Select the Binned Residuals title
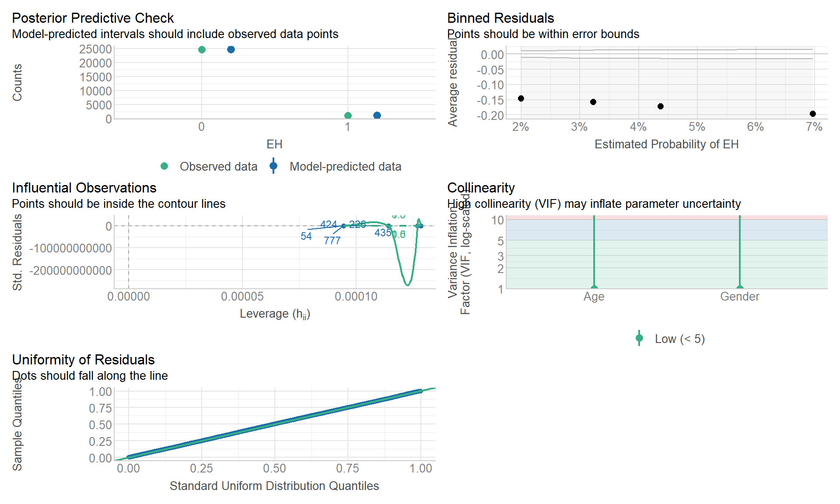 [x=500, y=18]
